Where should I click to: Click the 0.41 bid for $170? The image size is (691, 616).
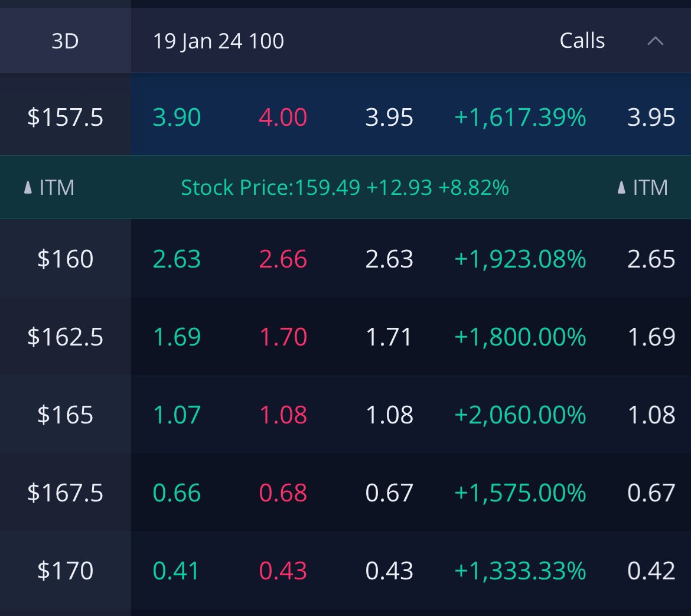176,571
